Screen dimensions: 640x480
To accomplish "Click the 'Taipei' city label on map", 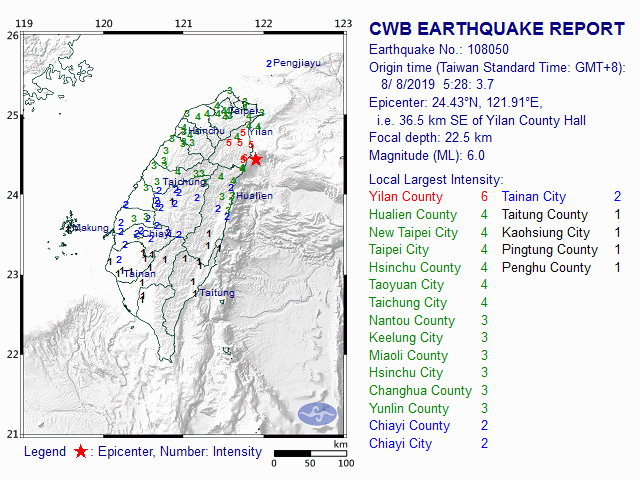I will pos(243,111).
